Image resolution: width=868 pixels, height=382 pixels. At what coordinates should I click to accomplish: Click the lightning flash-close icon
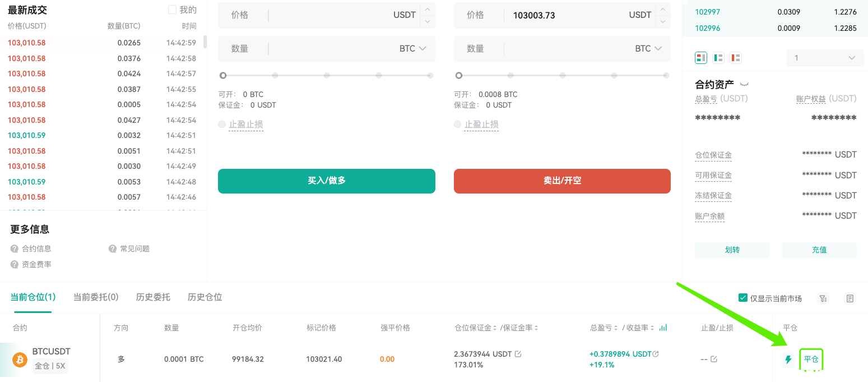788,360
